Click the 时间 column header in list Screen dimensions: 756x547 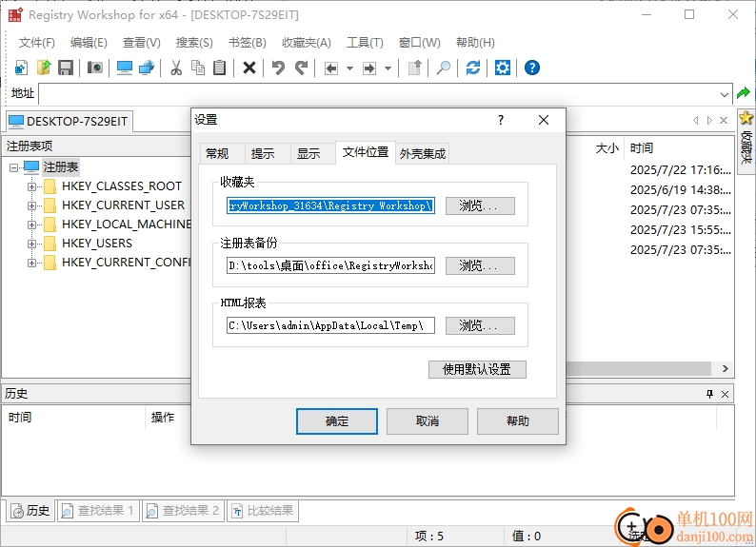[x=642, y=148]
